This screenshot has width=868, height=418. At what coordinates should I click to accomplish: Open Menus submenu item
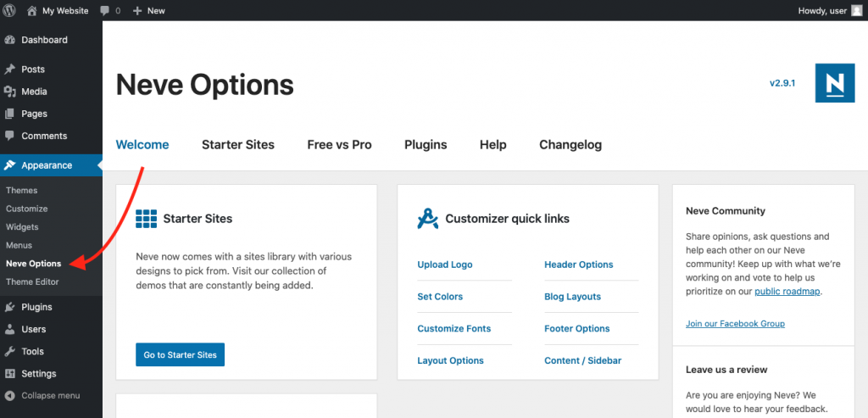tap(19, 245)
